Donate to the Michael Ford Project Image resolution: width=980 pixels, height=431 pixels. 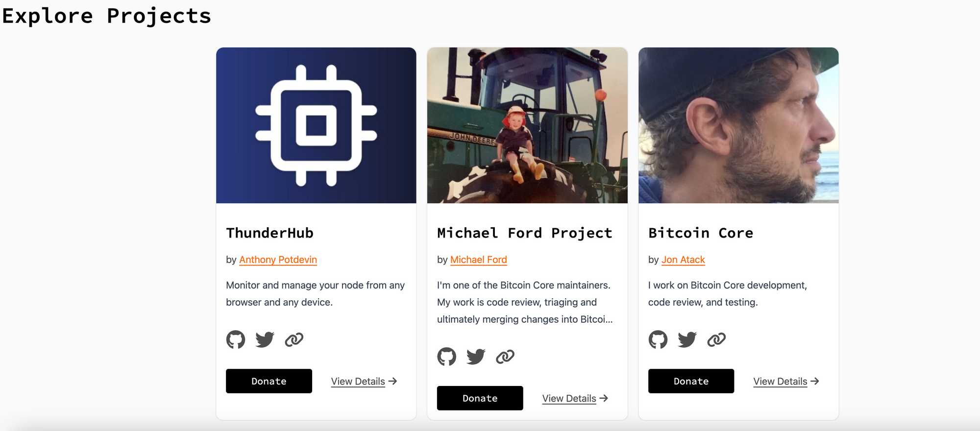coord(480,398)
